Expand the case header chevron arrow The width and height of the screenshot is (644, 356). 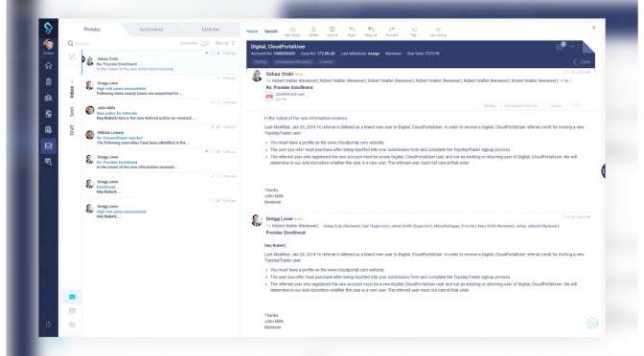click(x=572, y=47)
